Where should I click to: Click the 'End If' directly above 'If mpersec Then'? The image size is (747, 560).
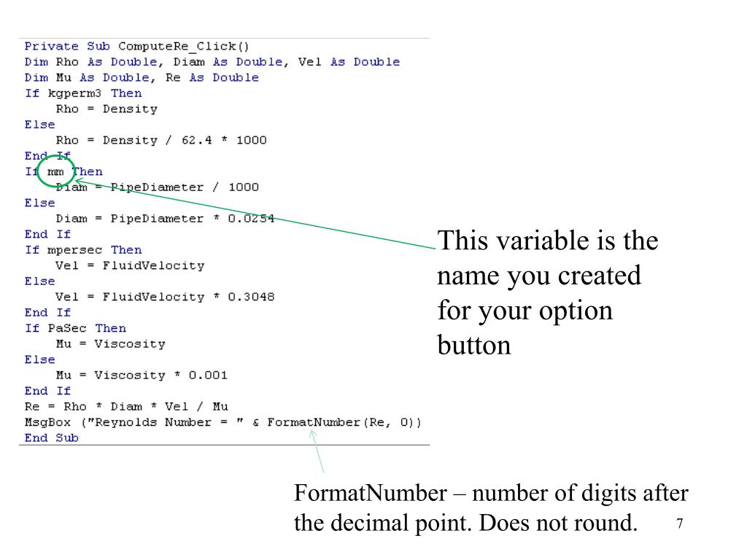coord(48,234)
